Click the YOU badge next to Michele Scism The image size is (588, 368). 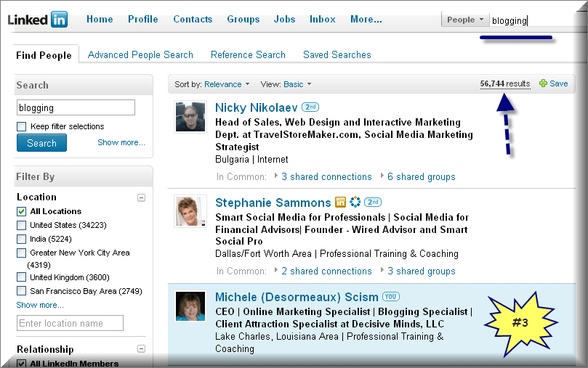pos(391,296)
